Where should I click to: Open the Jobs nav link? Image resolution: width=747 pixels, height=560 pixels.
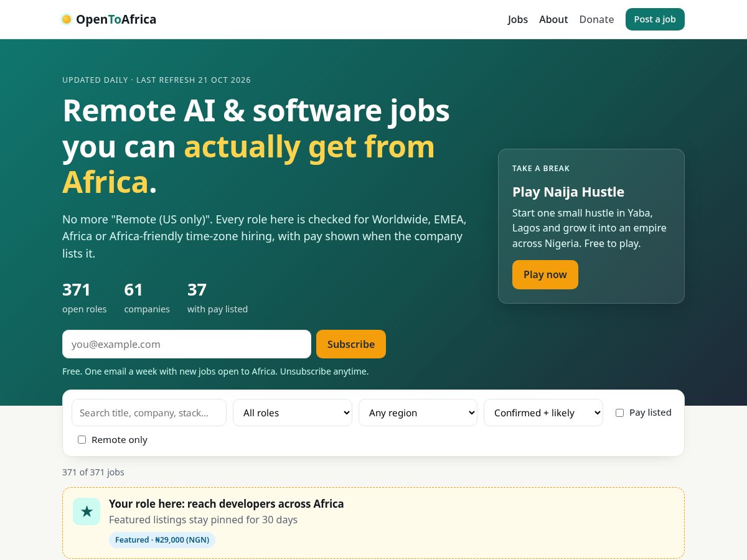[518, 19]
